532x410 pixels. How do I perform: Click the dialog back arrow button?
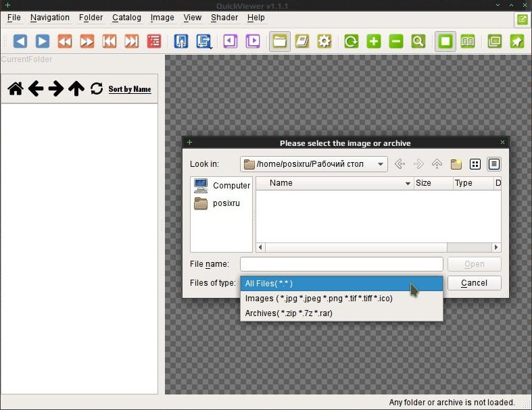[x=400, y=164]
